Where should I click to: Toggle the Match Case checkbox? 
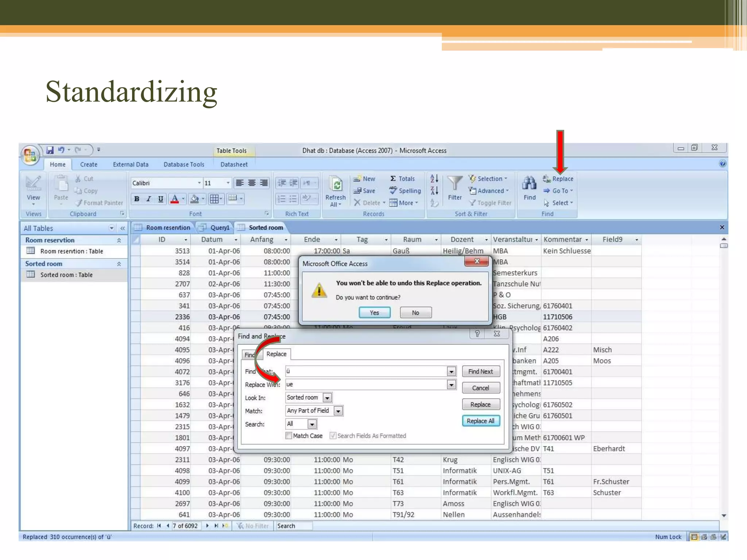[x=289, y=436]
